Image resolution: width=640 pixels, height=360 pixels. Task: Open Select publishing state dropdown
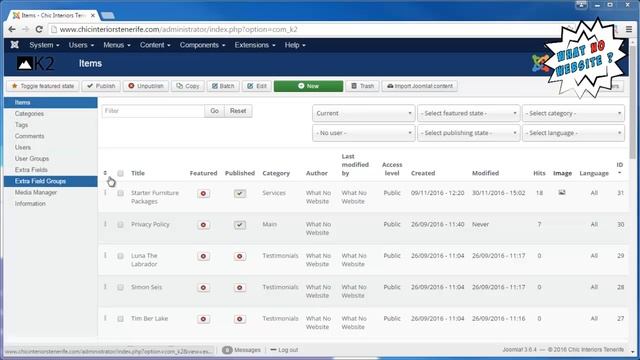click(x=469, y=133)
